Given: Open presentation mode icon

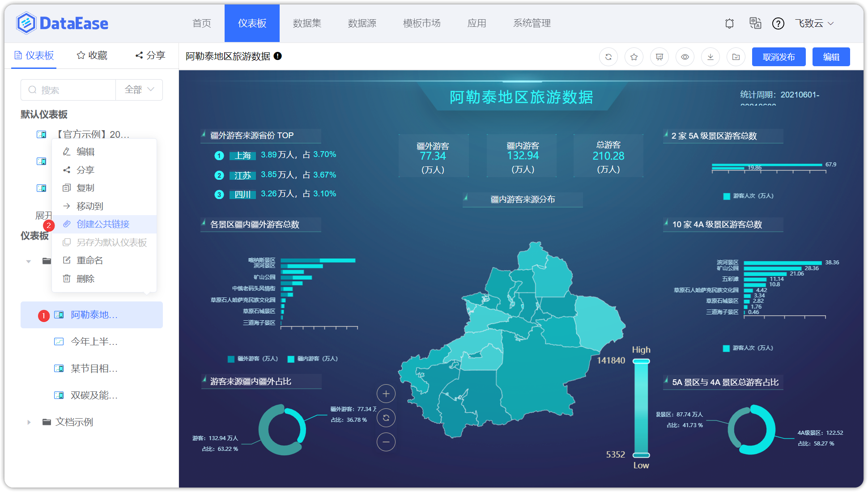Looking at the screenshot, I should point(659,56).
